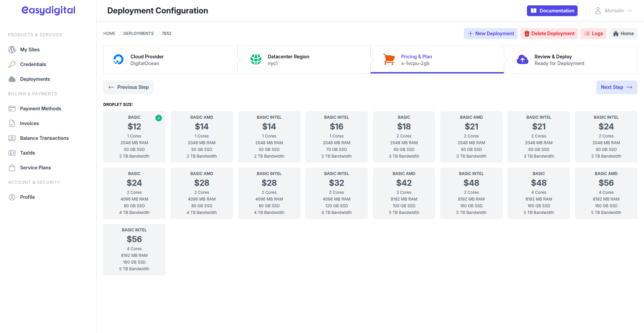Click the document icon beside Invoices
644x333 pixels.
[12, 123]
